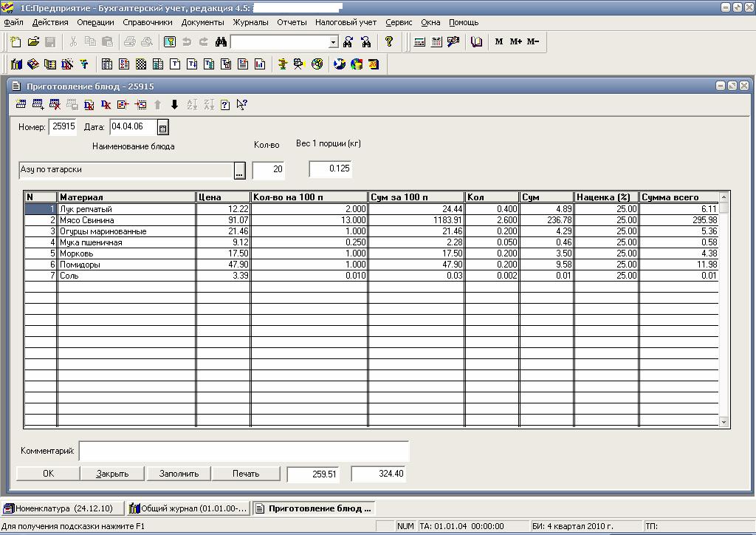Click the yellow question mark help icon

(x=388, y=42)
